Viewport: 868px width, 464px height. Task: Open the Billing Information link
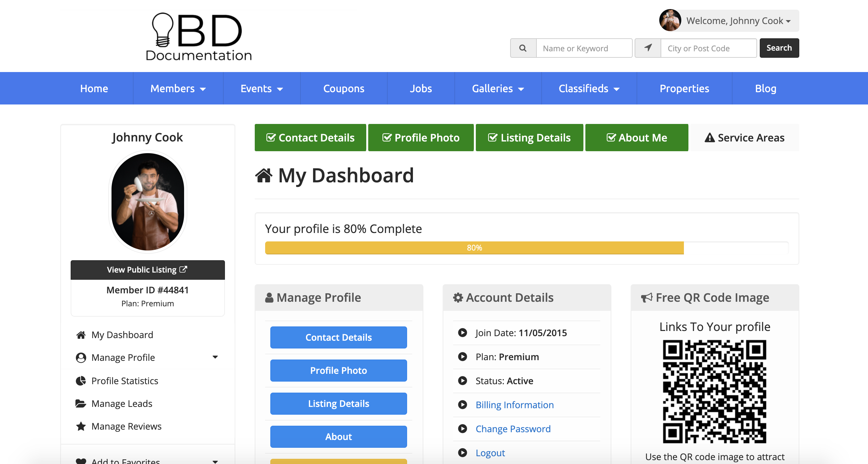pos(514,405)
